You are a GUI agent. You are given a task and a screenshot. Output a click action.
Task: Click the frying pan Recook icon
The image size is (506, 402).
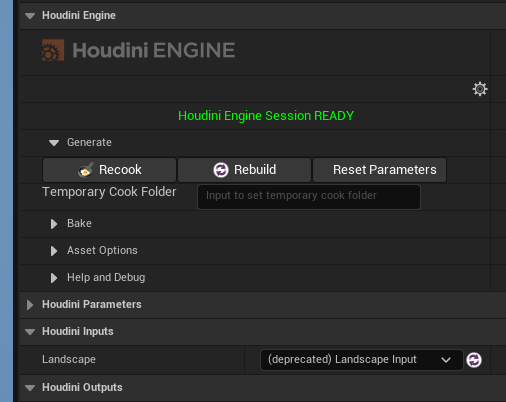tap(86, 170)
